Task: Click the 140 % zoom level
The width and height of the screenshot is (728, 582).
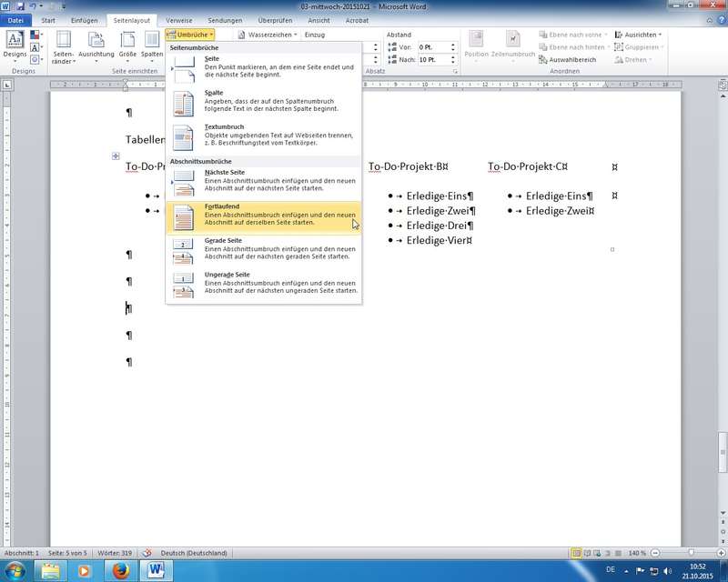Action: coord(636,553)
